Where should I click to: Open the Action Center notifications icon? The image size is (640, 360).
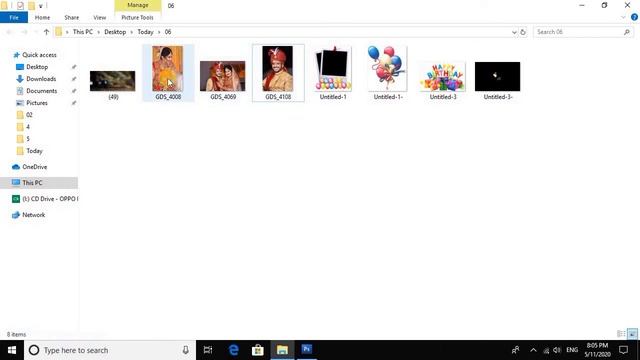[x=623, y=350]
